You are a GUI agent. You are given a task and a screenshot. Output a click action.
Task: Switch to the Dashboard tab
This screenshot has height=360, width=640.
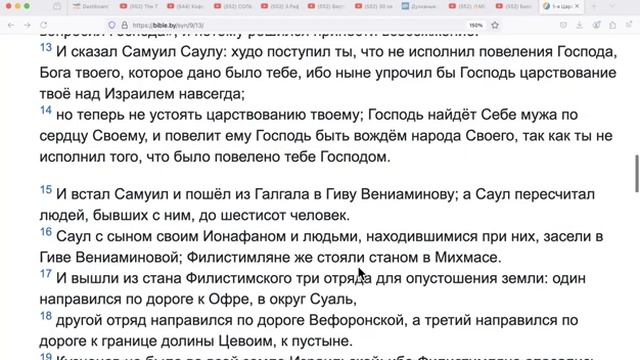91,7
